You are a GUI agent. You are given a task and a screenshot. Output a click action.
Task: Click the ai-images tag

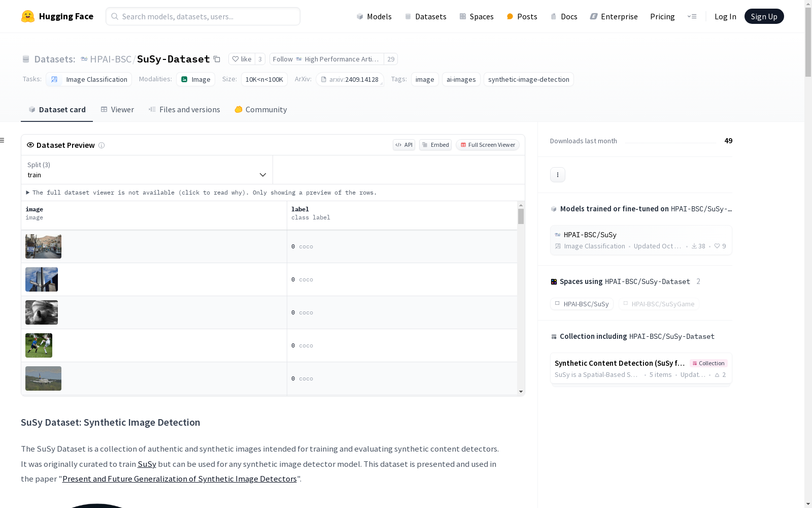[461, 79]
